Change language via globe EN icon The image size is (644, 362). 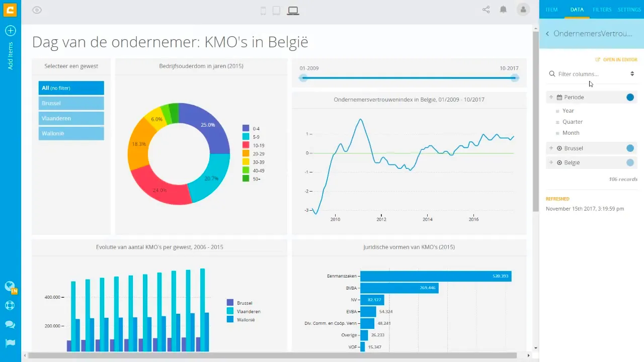coord(11,287)
